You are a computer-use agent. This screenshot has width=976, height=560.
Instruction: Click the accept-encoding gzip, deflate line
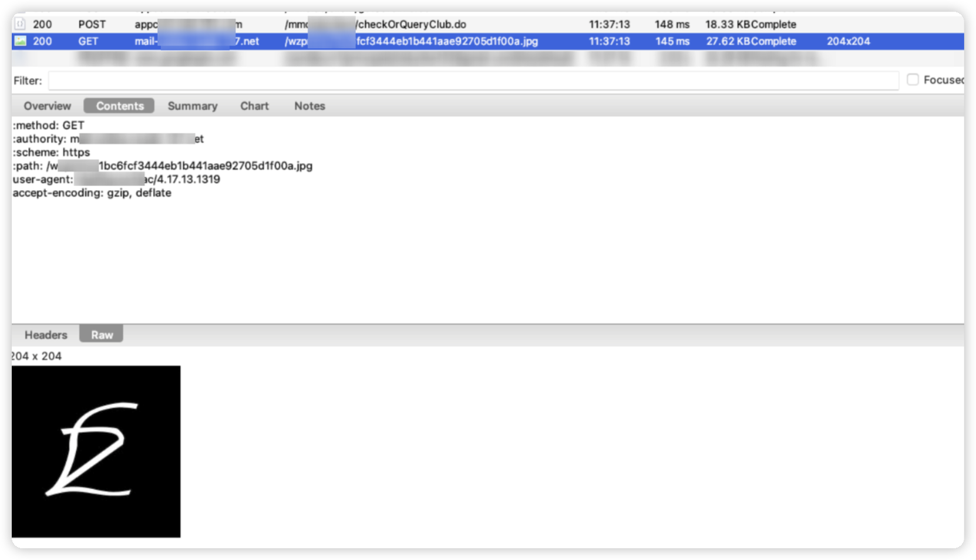coord(92,193)
